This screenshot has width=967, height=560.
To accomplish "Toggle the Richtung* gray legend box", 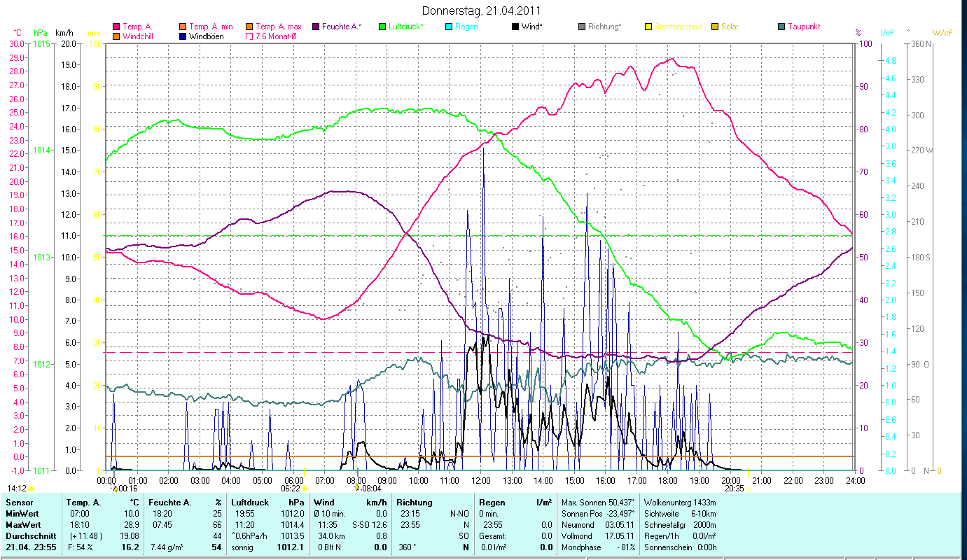I will click(582, 27).
